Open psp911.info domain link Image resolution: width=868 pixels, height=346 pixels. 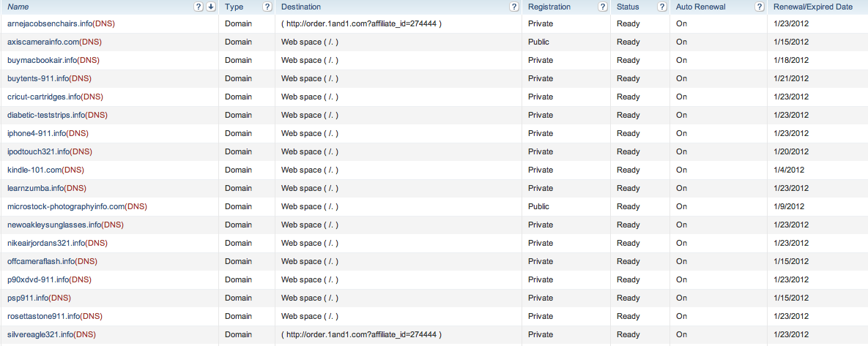[x=28, y=298]
